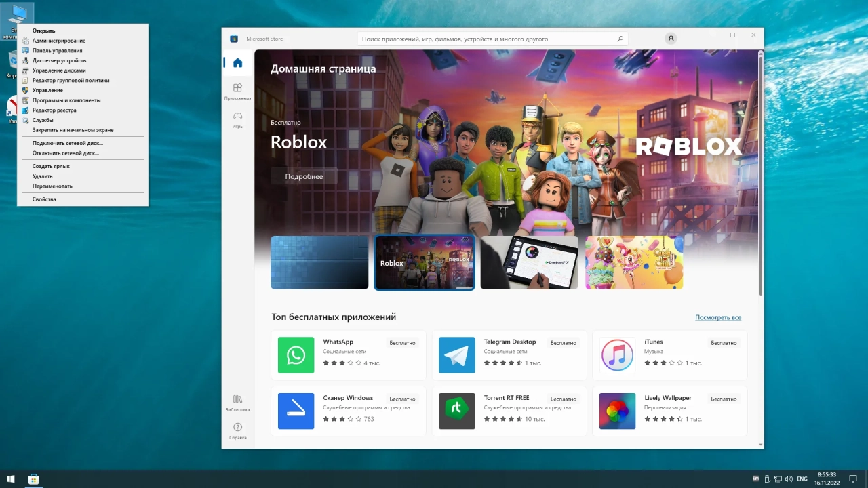Image resolution: width=868 pixels, height=488 pixels.
Task: Open the Home tab in Store sidebar
Action: [237, 63]
